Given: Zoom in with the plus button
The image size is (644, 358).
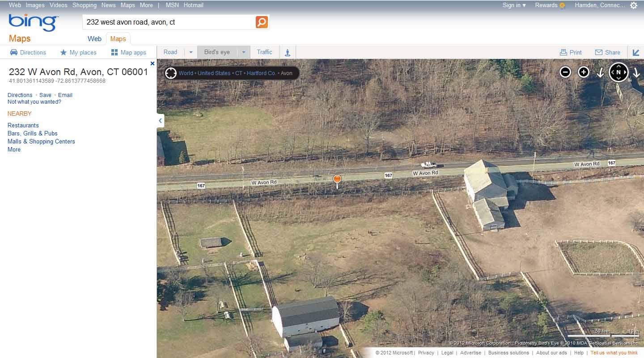Looking at the screenshot, I should point(584,72).
